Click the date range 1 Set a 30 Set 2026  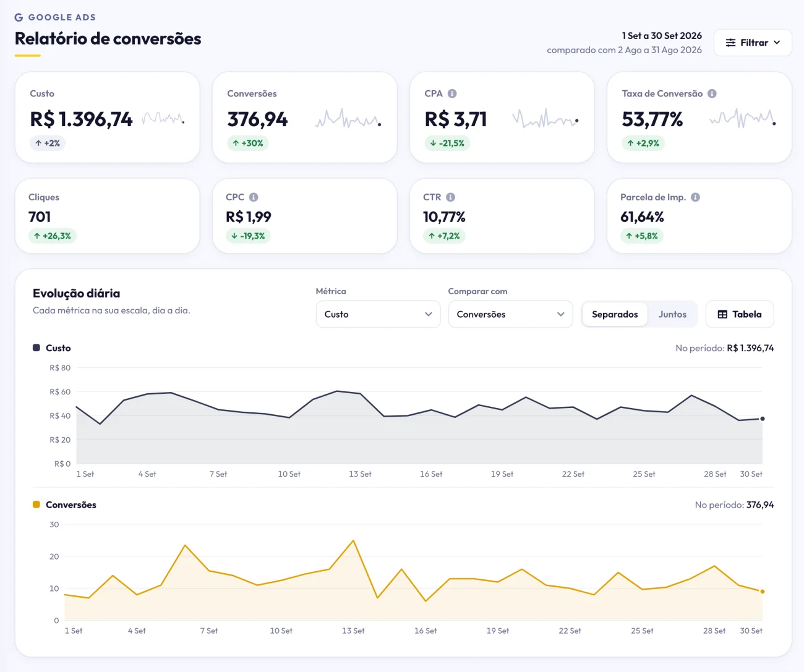tap(662, 36)
